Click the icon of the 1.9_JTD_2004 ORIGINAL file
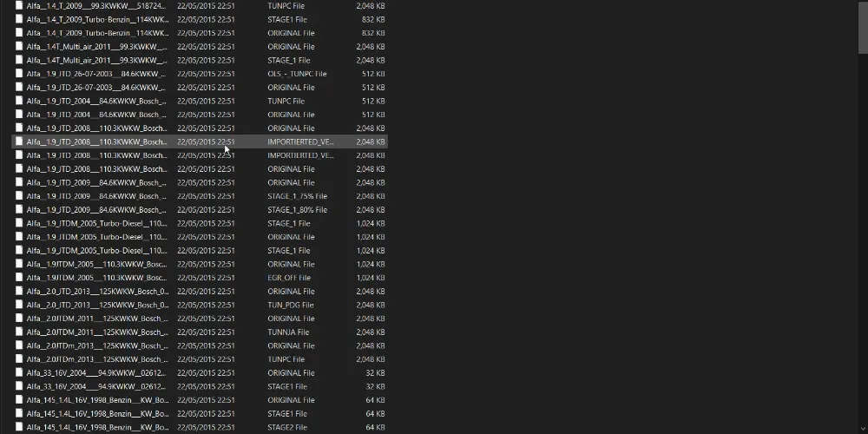868x434 pixels. click(19, 114)
